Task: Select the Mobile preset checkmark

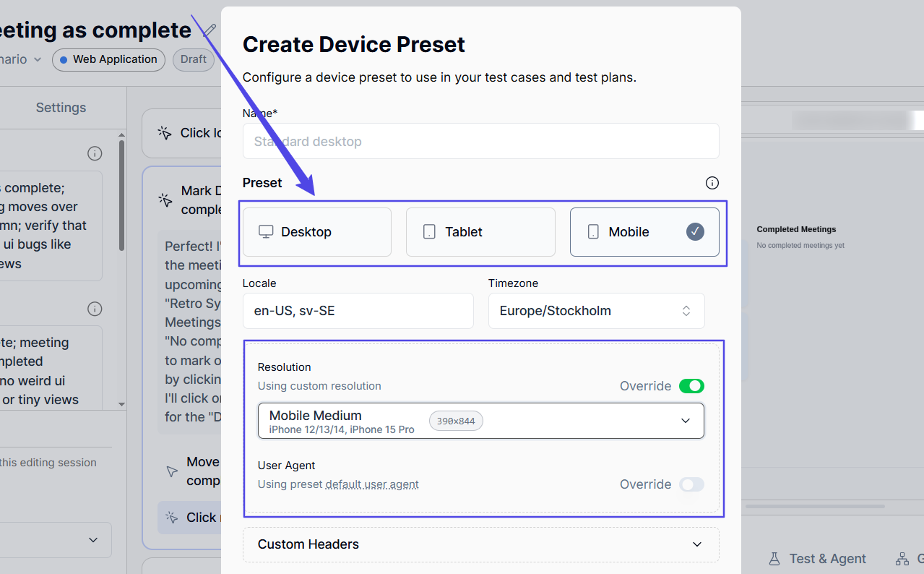Action: point(695,232)
